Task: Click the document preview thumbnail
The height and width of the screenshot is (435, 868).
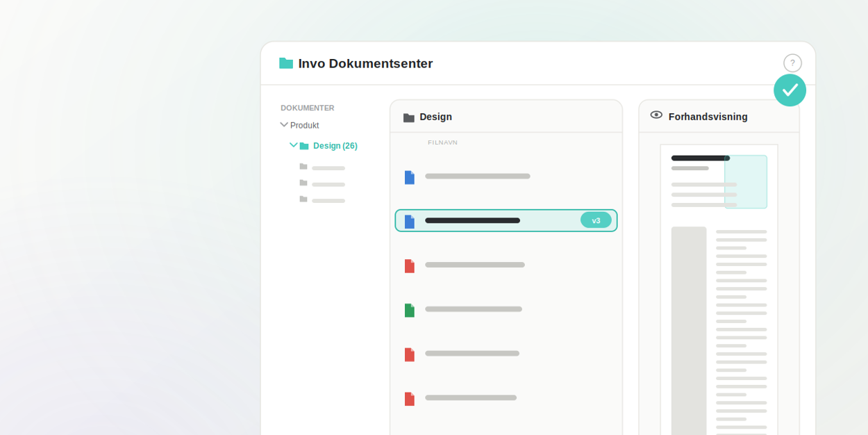Action: [x=719, y=290]
